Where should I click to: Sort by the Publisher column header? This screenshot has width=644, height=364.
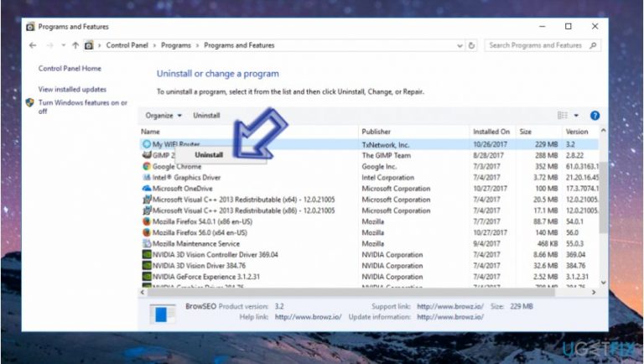pyautogui.click(x=376, y=132)
